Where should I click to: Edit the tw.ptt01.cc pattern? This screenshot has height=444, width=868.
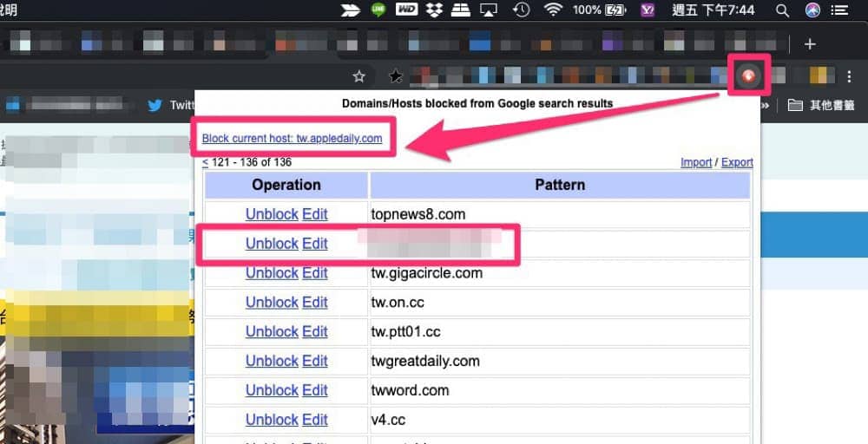click(x=315, y=331)
